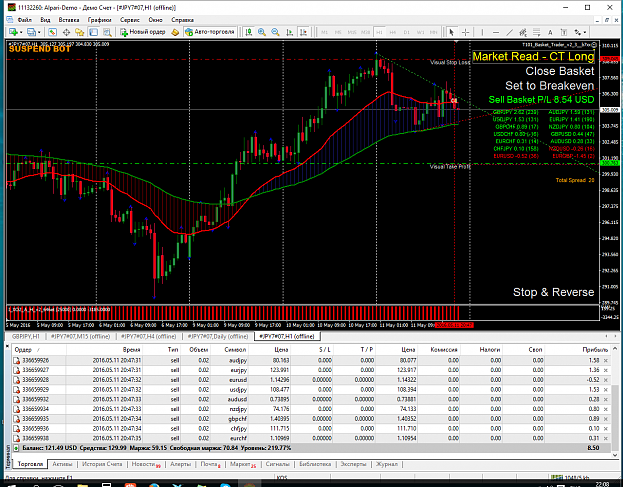Screen dimensions: 625x487
Task: Select the text label T tool
Action: click(564, 32)
